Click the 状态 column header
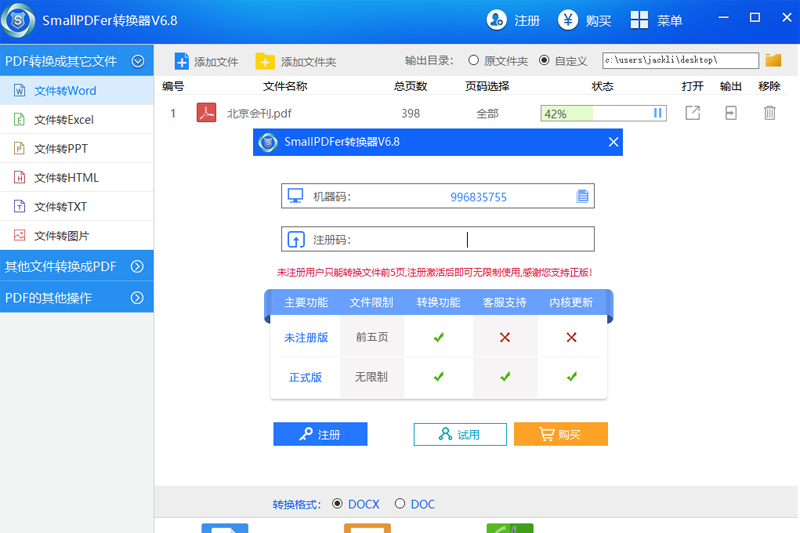This screenshot has width=800, height=533. [602, 86]
